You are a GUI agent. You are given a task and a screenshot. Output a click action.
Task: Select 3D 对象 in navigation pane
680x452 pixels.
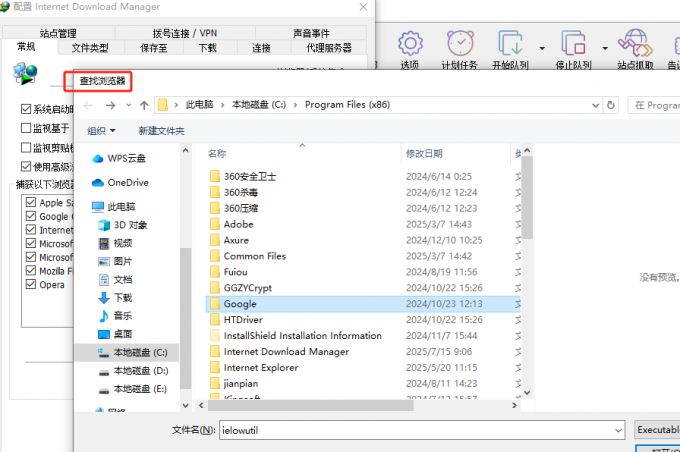[x=123, y=225]
